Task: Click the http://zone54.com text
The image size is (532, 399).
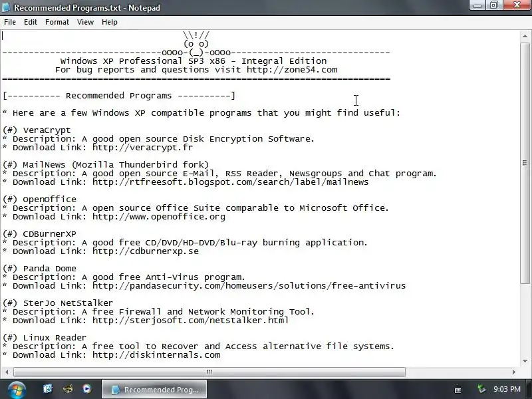Action: pyautogui.click(x=292, y=70)
